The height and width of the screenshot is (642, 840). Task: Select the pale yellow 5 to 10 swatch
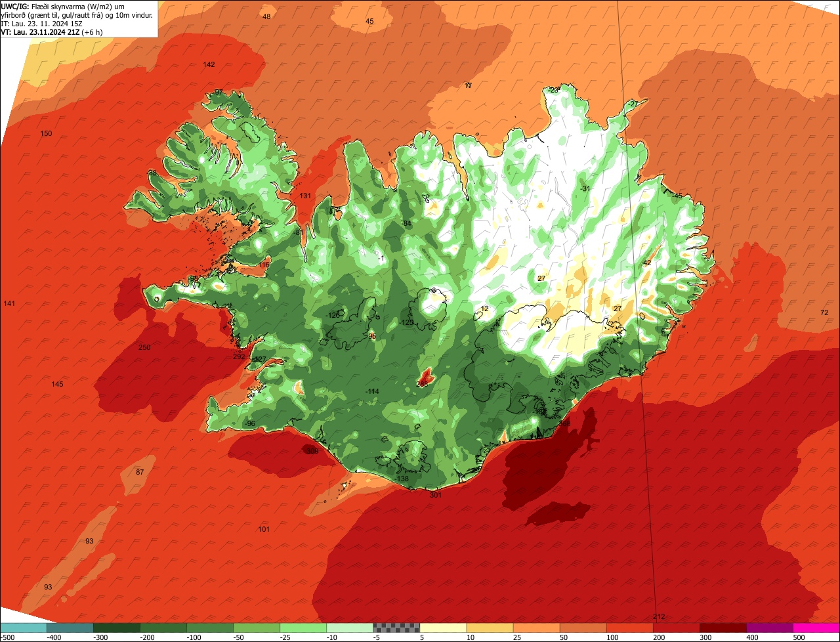tap(443, 628)
